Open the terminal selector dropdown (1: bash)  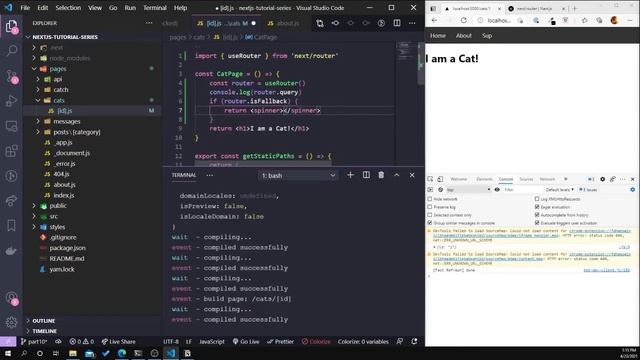[x=298, y=176]
